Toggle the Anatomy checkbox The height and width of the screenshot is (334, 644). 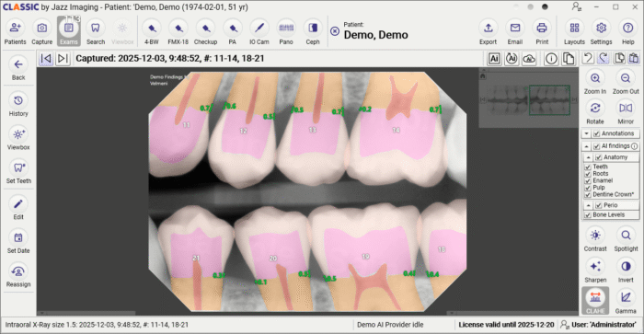click(598, 157)
